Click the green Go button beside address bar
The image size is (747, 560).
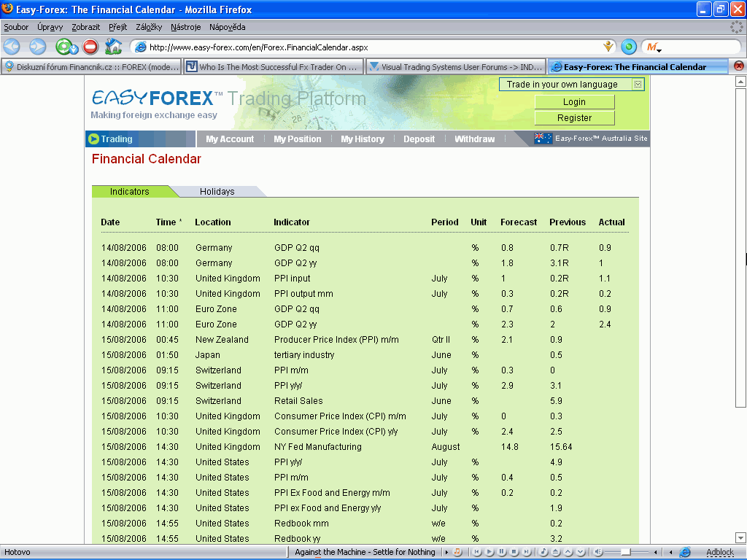coord(628,47)
